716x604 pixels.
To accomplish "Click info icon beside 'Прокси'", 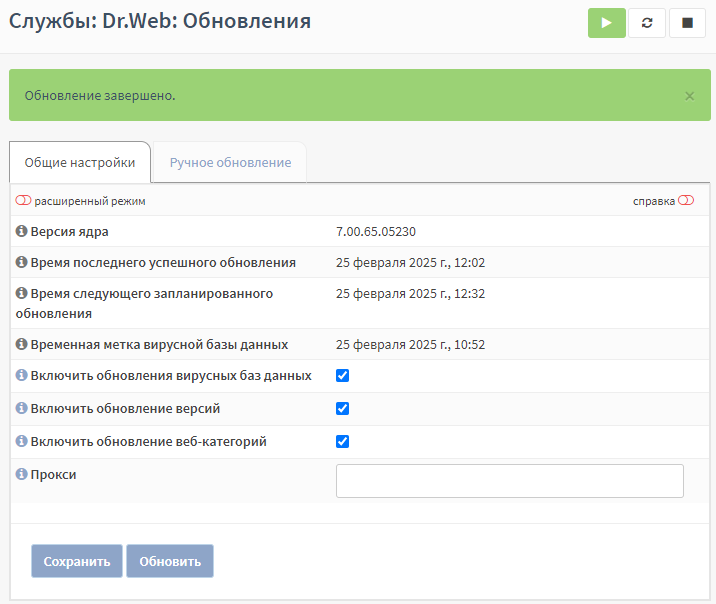I will click(x=21, y=474).
